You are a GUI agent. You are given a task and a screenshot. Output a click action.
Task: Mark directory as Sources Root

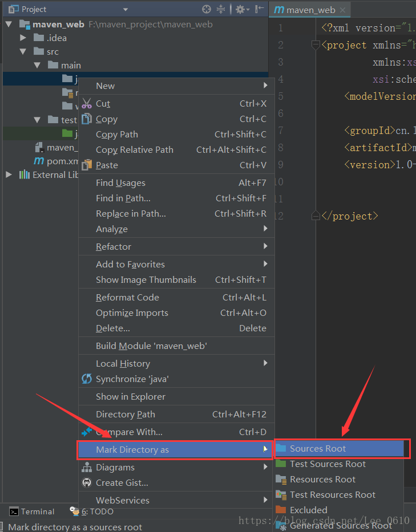click(x=339, y=449)
